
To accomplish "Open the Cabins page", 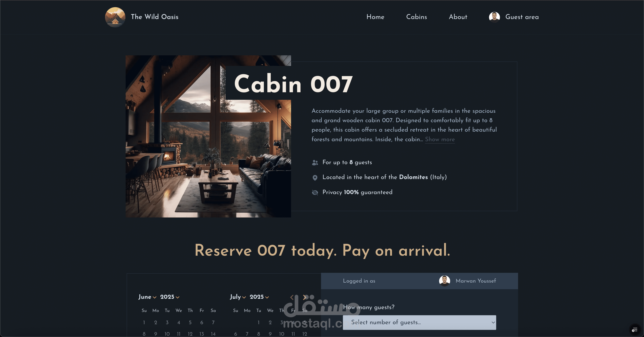I will pos(417,17).
